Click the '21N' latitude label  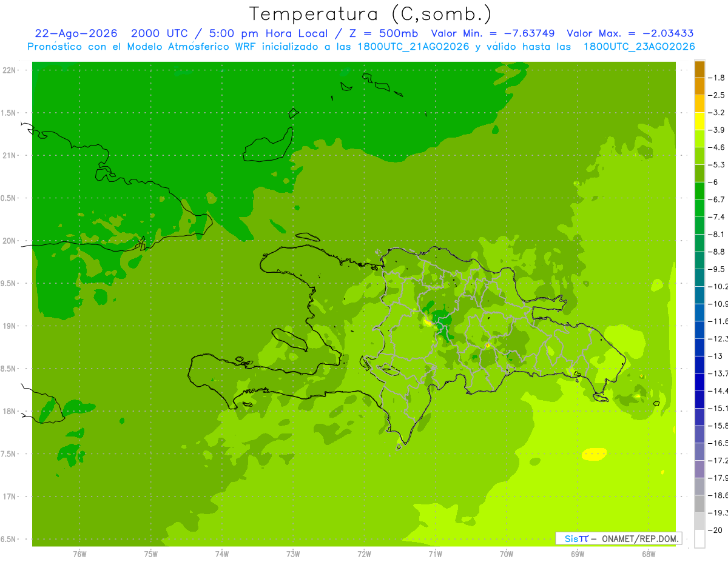(x=10, y=156)
